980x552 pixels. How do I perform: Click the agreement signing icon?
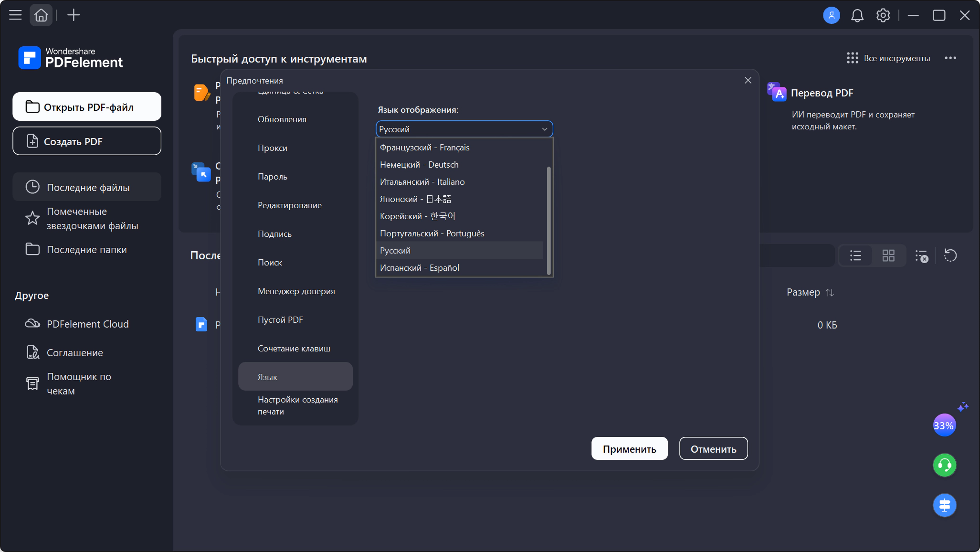[32, 352]
